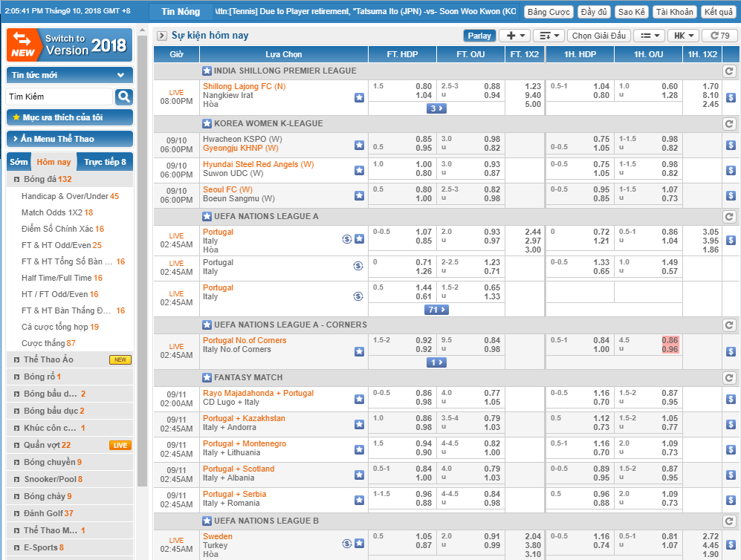Viewport: 741px width, 560px height.
Task: Click the Tìm Kiếm search input field
Action: click(59, 97)
